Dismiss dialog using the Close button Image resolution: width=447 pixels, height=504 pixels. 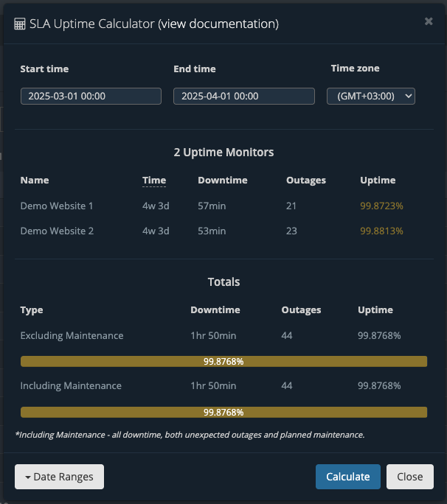[x=410, y=477]
